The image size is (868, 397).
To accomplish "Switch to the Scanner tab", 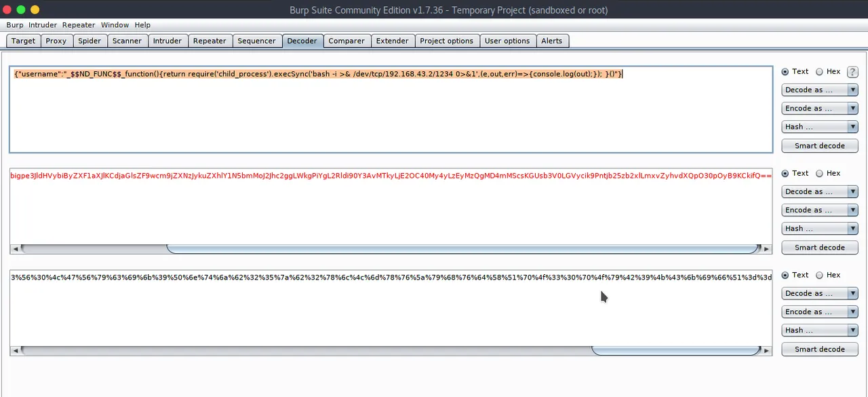I will pyautogui.click(x=127, y=41).
